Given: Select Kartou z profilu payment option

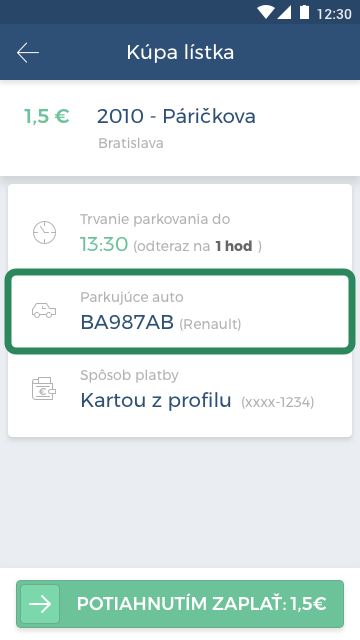Looking at the screenshot, I should (156, 400).
